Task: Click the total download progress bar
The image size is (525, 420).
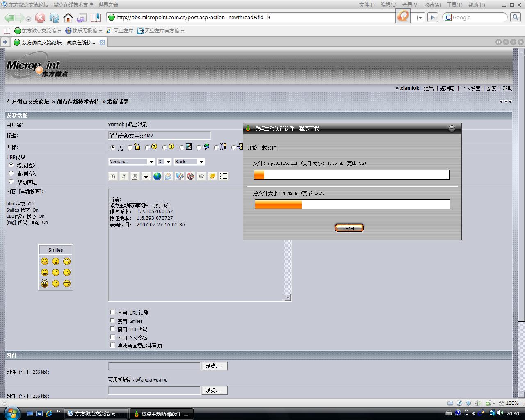Action: click(352, 204)
